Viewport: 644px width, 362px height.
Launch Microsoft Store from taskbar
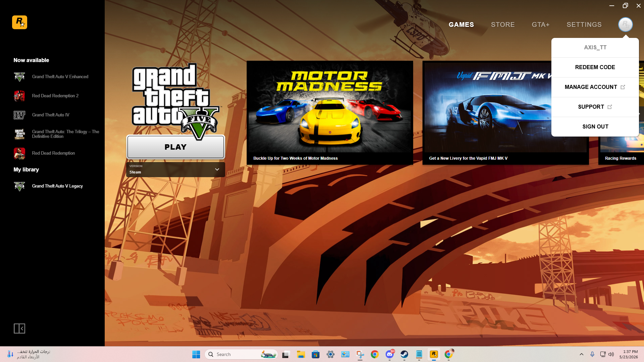coord(315,354)
